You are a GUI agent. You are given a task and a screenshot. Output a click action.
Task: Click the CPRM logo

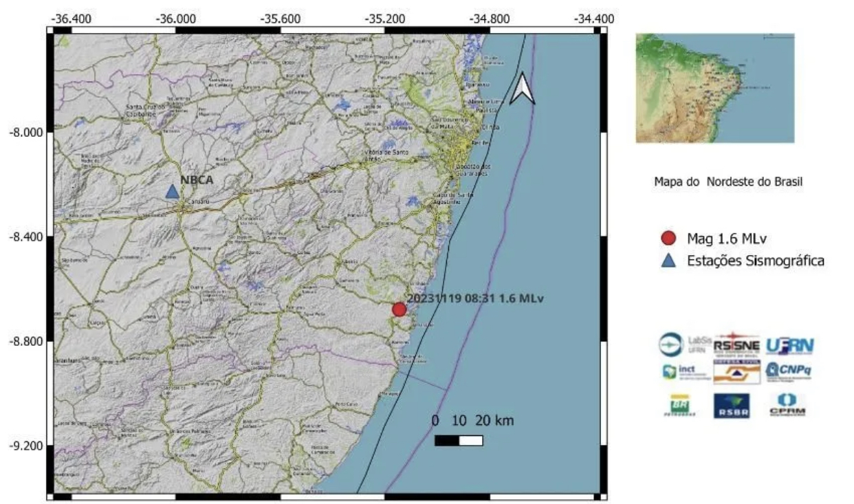[x=787, y=405]
